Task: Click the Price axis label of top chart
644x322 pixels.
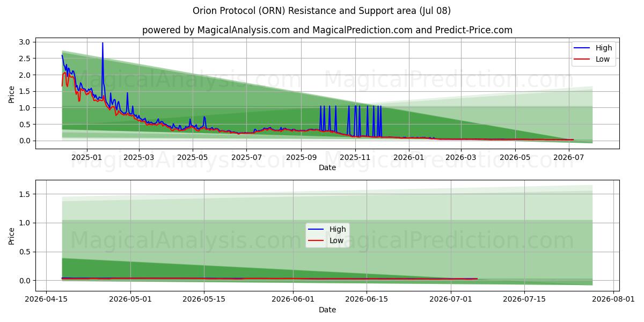Action: pos(12,94)
